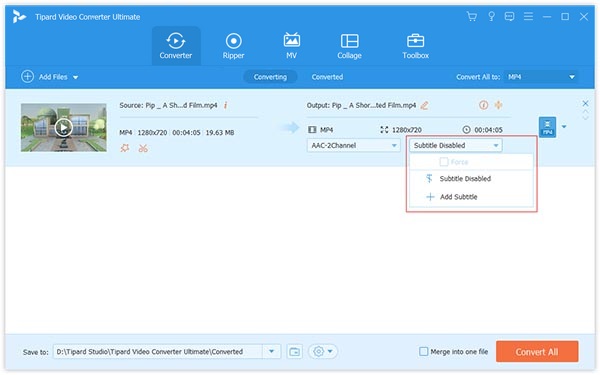View source file info icon
Screen dimensions: 600x375
226,105
